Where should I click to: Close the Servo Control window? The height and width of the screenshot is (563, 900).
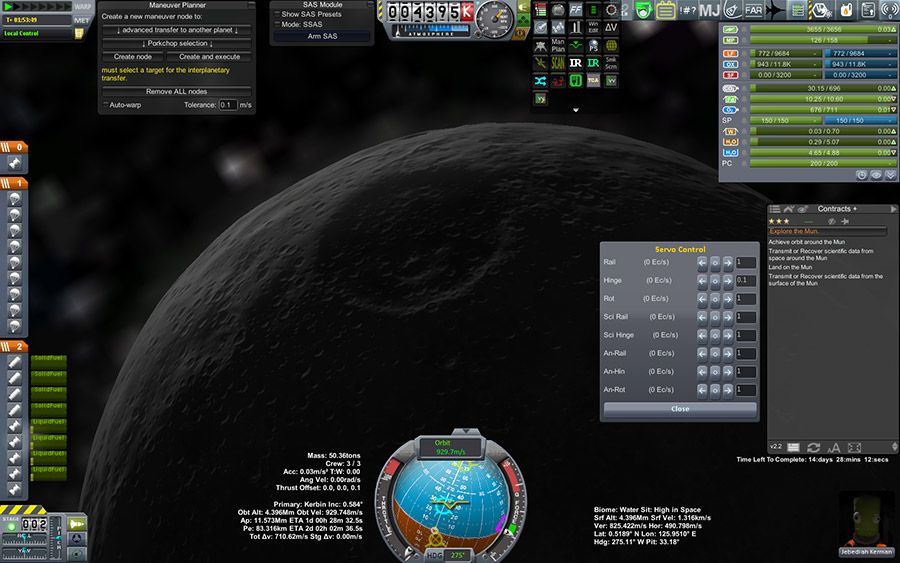680,409
